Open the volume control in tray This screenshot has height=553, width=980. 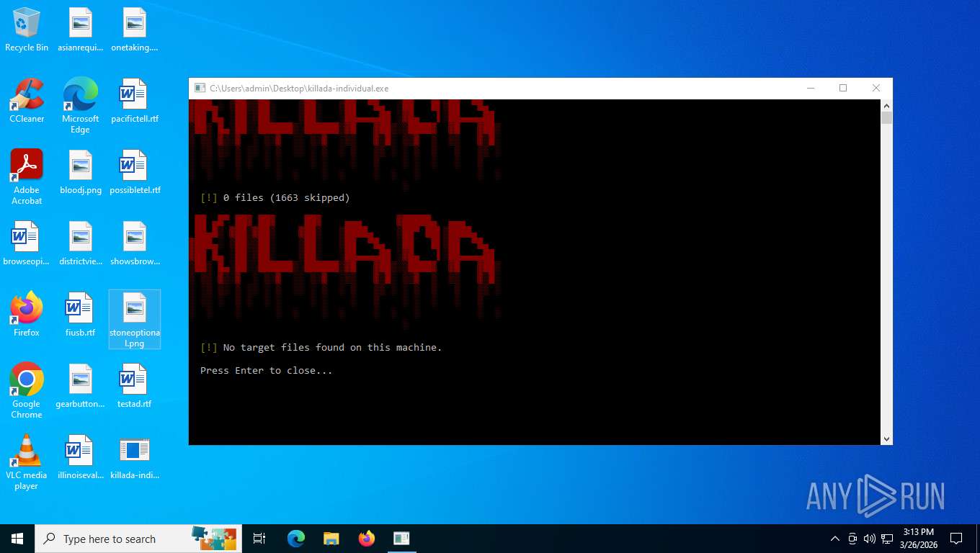[x=869, y=539]
